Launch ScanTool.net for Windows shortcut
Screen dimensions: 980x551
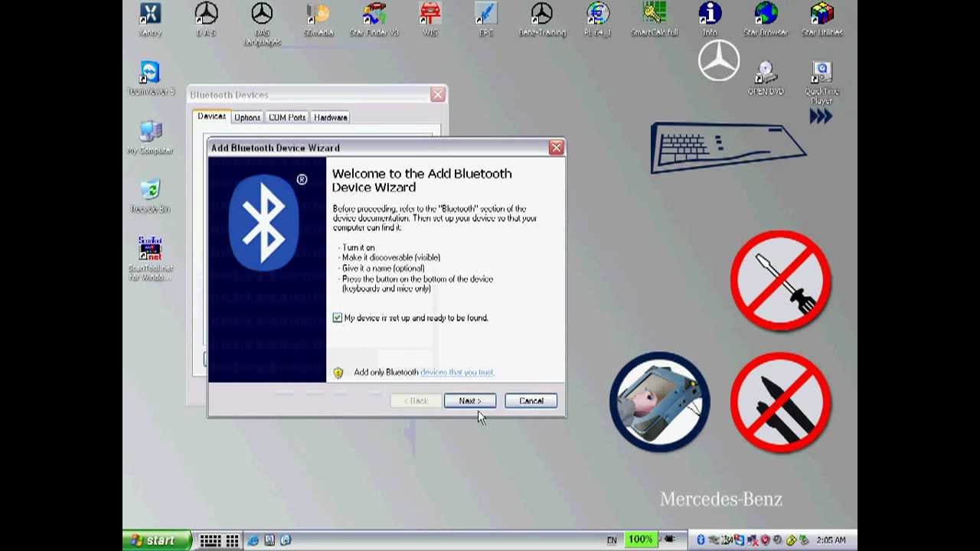(x=150, y=259)
